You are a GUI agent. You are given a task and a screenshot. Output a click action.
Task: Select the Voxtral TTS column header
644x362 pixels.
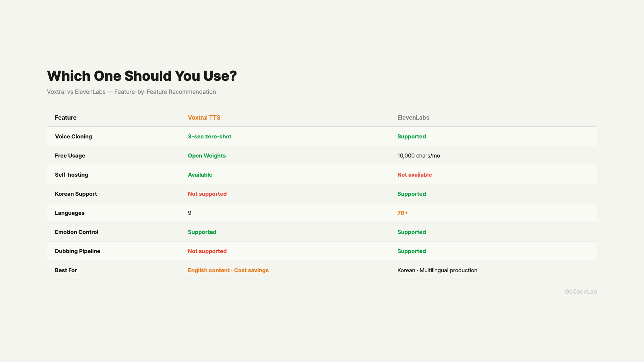204,118
